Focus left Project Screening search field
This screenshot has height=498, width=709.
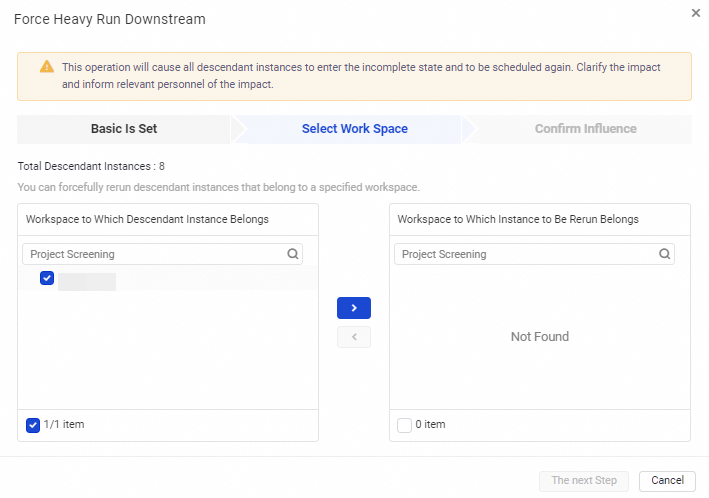155,254
